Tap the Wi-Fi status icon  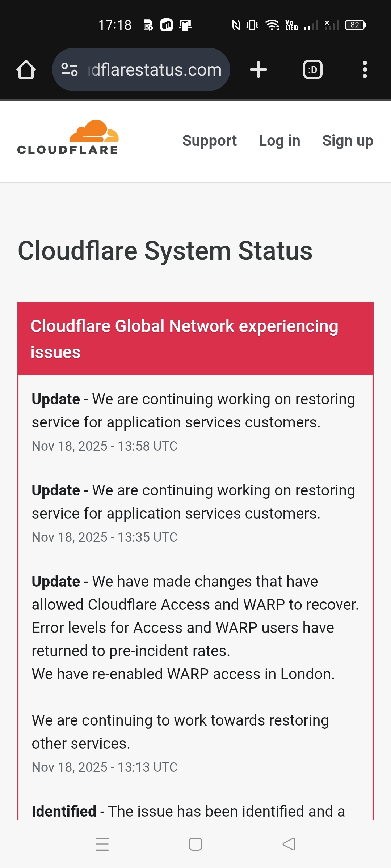tap(272, 25)
